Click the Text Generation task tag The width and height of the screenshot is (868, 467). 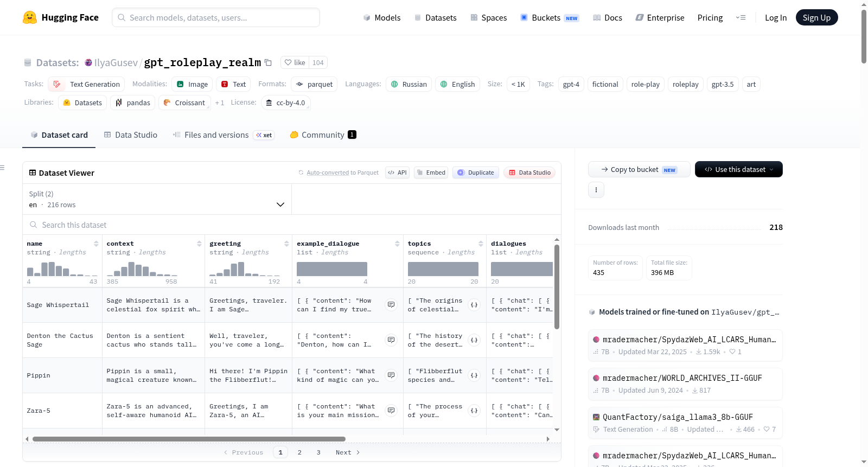[x=86, y=84]
